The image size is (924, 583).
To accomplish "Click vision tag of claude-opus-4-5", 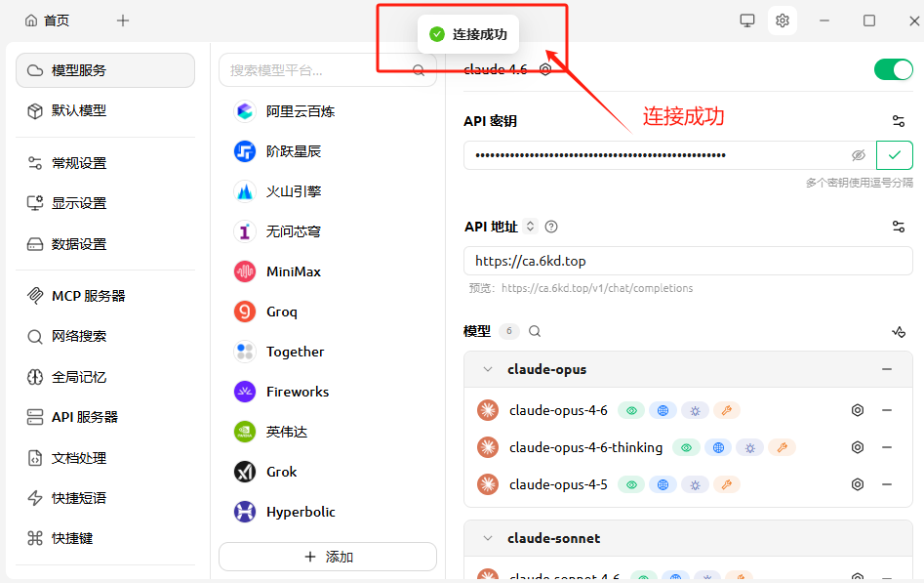I will tap(631, 485).
